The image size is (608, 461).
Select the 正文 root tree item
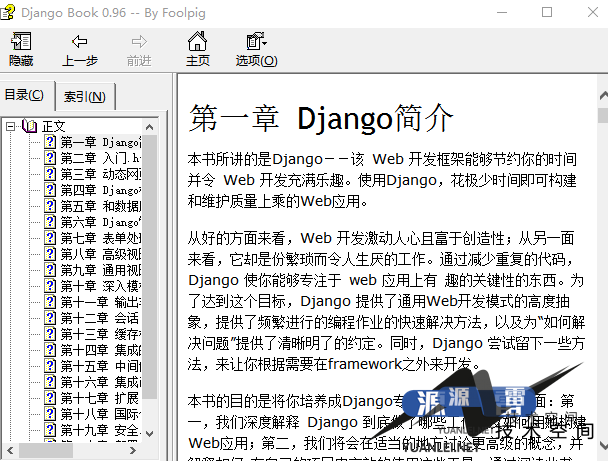click(x=53, y=126)
